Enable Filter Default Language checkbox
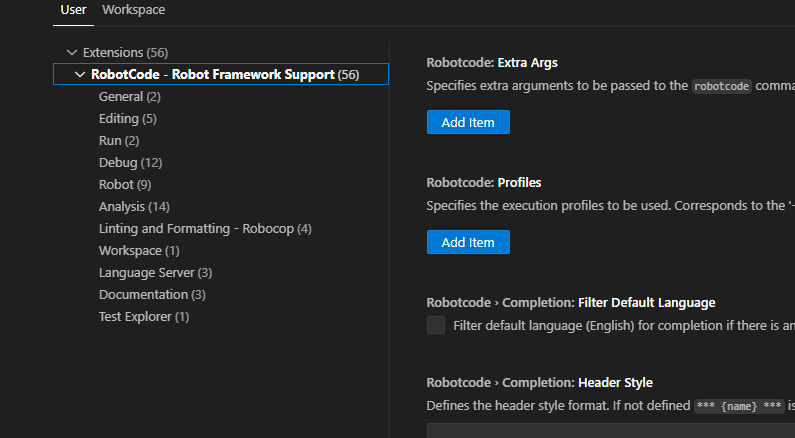 (x=436, y=325)
